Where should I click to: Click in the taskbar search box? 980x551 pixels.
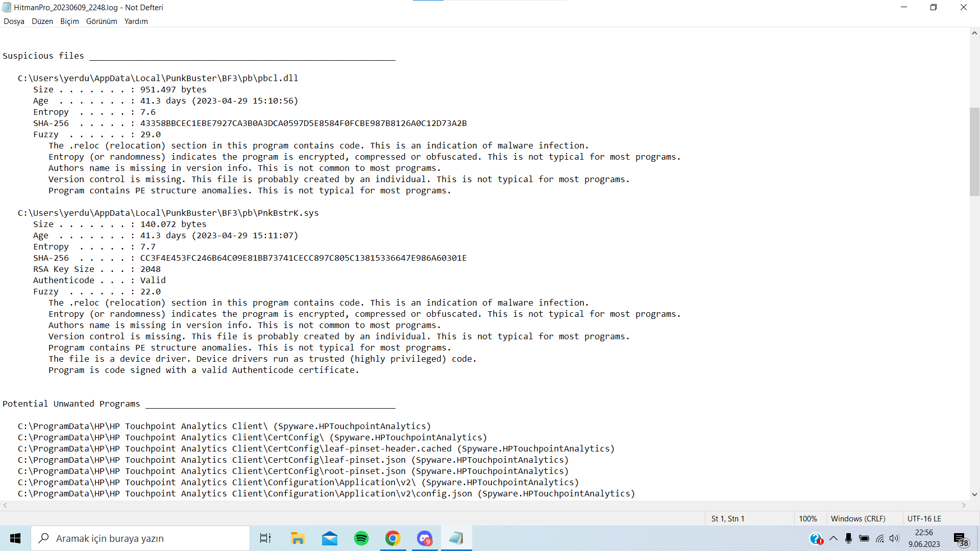coord(140,538)
